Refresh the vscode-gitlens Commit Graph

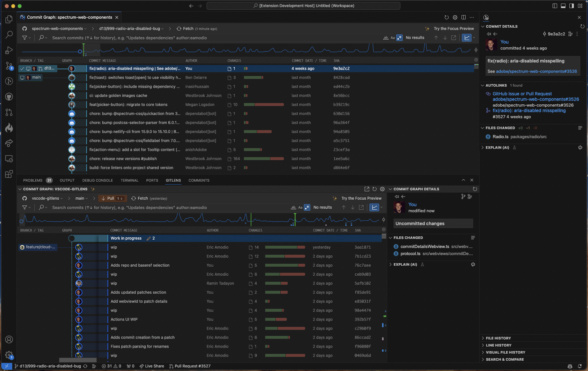pos(374,189)
